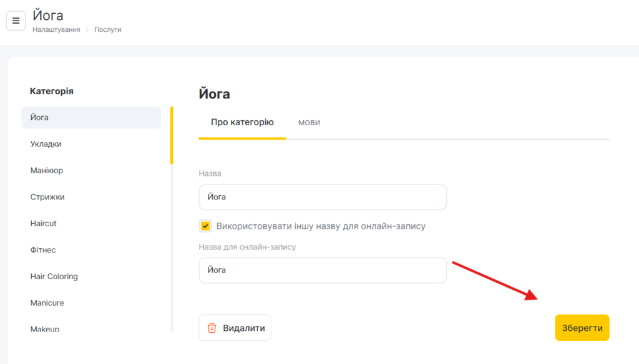Open Послуги breadcrumb link
This screenshot has width=639, height=364.
tap(108, 29)
